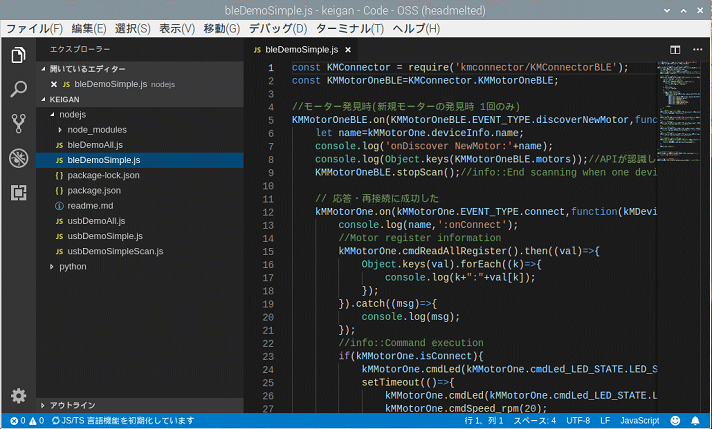712x429 pixels.
Task: Open the editor More Actions ellipsis
Action: 697,49
